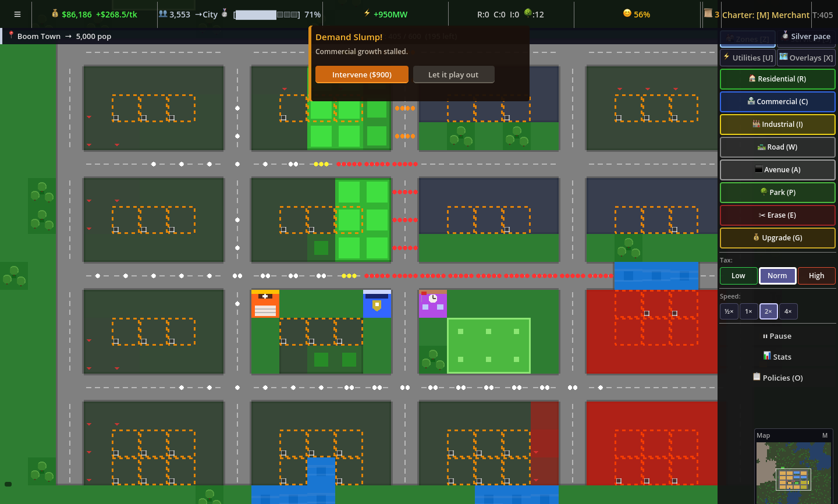Image resolution: width=838 pixels, height=504 pixels.
Task: Select the Park (P) tool
Action: pyautogui.click(x=777, y=193)
